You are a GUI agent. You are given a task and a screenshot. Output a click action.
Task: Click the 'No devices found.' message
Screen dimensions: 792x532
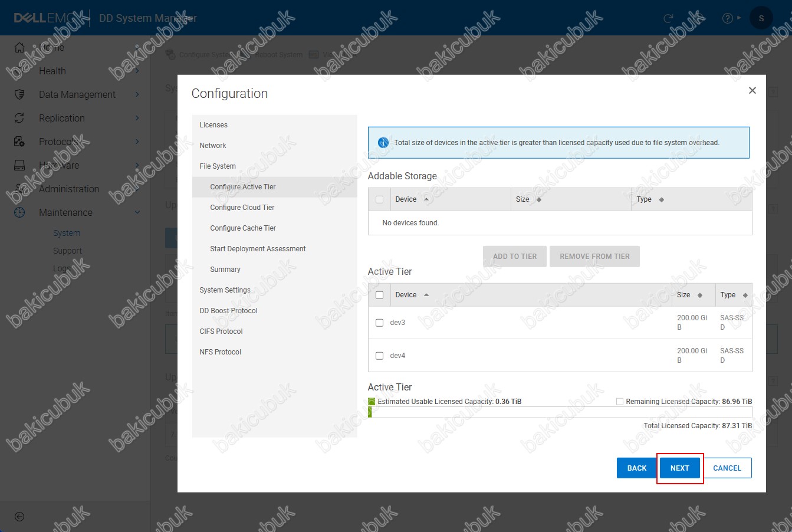point(410,223)
